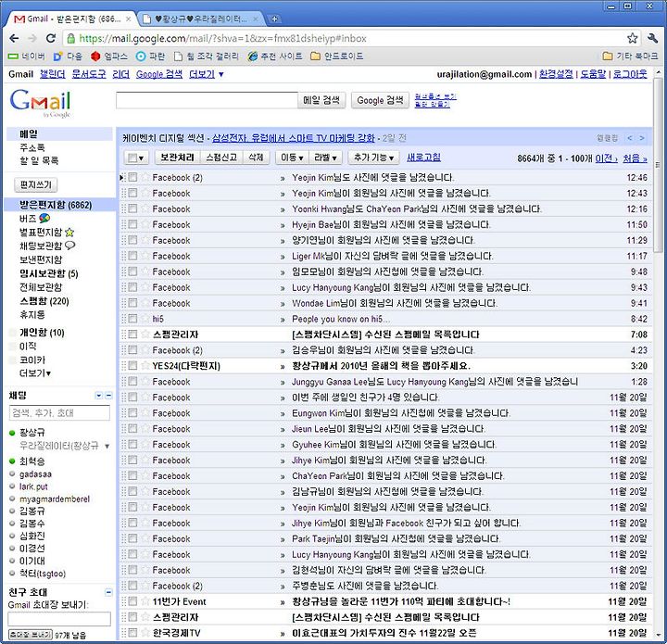Open the 다음 bookmark
The height and width of the screenshot is (644, 667).
click(68, 57)
